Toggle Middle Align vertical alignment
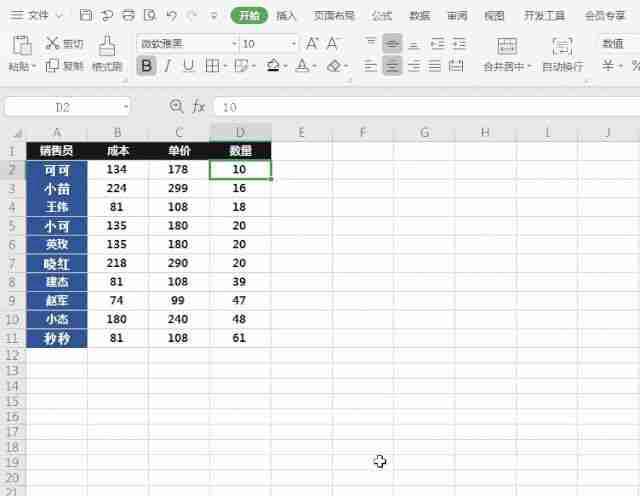The width and height of the screenshot is (640, 496). tap(392, 43)
